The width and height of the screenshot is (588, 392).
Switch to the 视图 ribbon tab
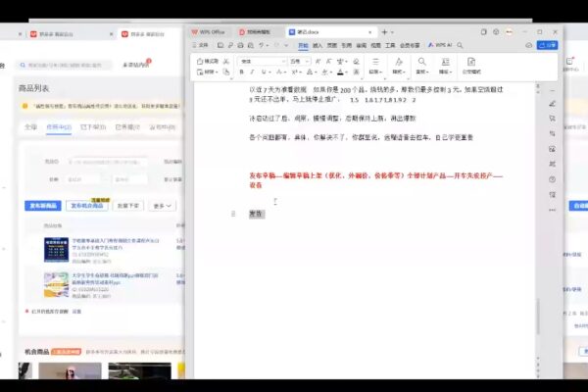click(x=375, y=45)
